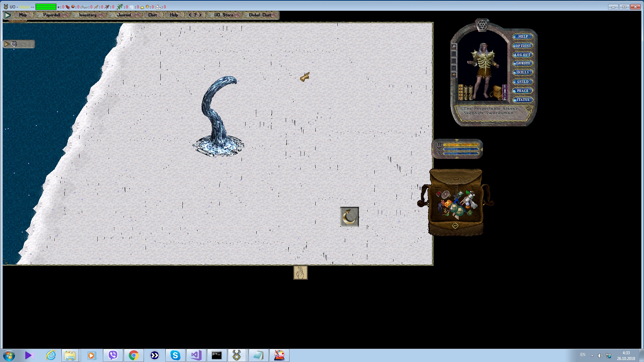Click the virtue hexagram icon atop paperdoll
This screenshot has width=644, height=362.
coord(482,25)
